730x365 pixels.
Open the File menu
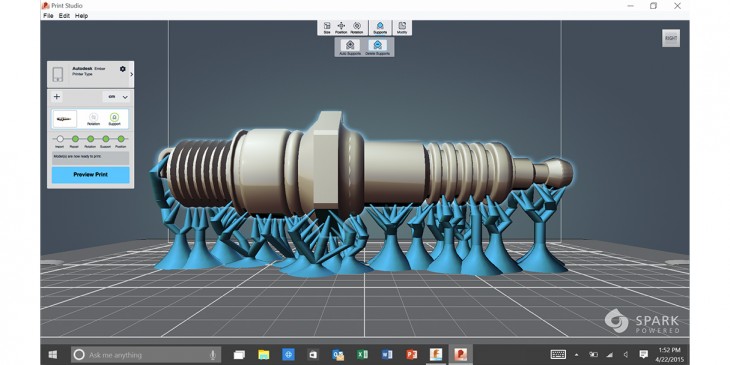[x=48, y=16]
